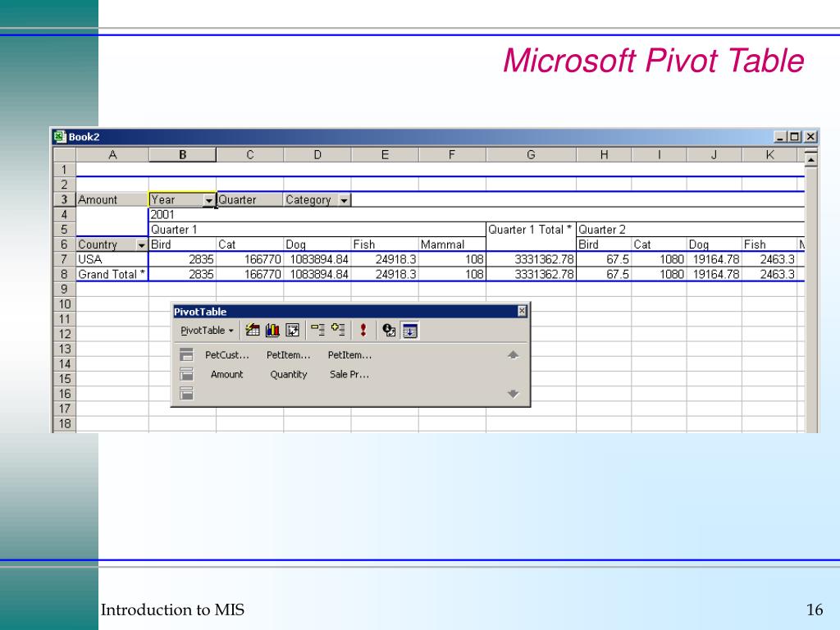Click the USA 3331362.78 total value
840x630 pixels.
click(531, 259)
